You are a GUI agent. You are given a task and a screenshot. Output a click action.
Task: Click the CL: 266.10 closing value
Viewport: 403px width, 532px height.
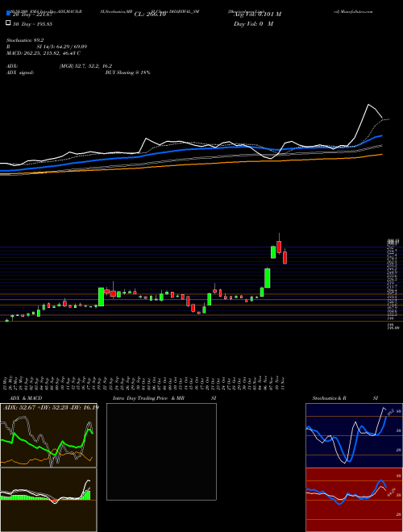[150, 14]
